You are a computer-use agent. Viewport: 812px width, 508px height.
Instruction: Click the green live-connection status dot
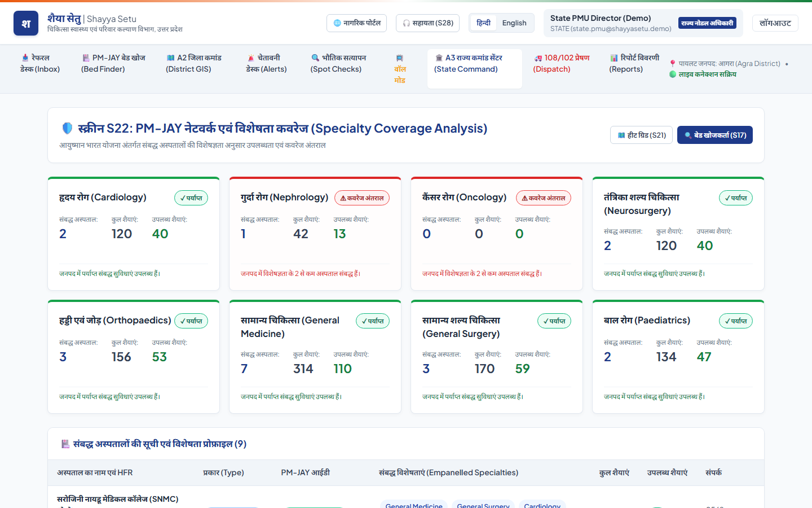(x=673, y=74)
